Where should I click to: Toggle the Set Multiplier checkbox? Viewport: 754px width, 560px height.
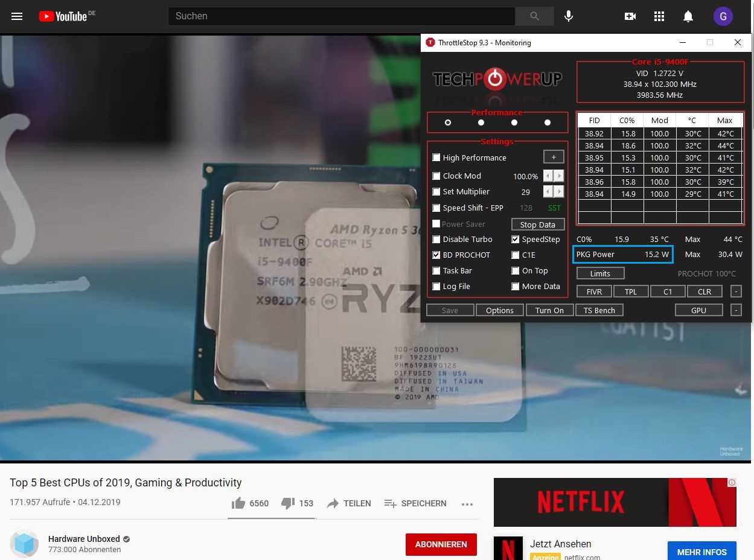[436, 191]
